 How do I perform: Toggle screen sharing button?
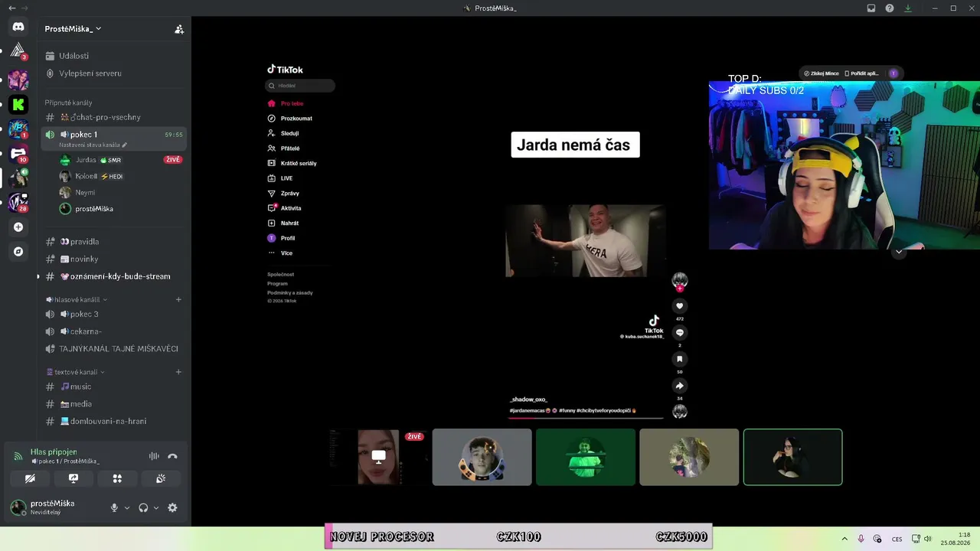point(73,478)
